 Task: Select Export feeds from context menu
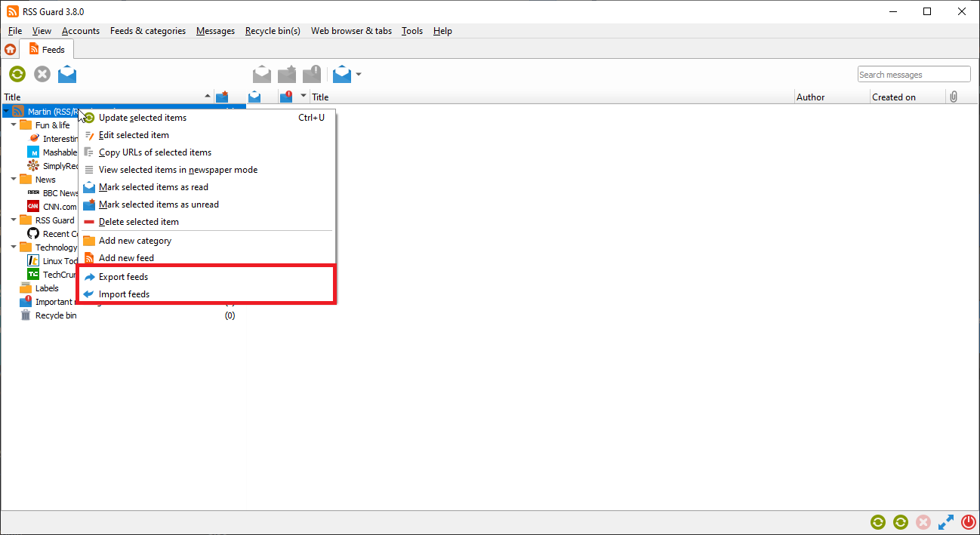point(123,277)
